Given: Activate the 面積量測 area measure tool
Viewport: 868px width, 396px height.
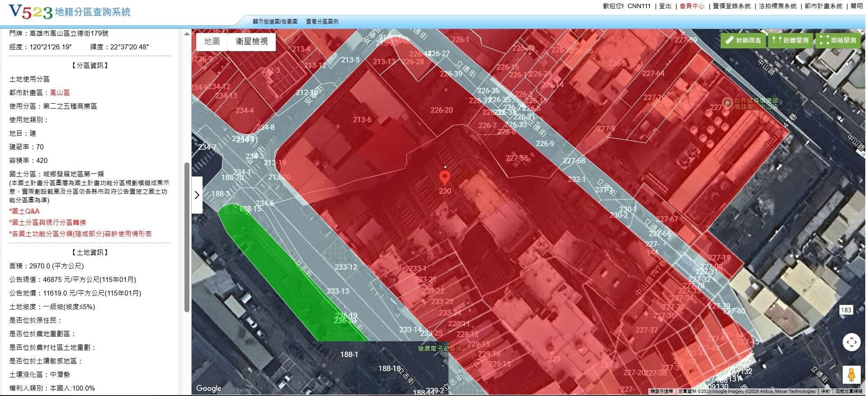Looking at the screenshot, I should pos(839,40).
